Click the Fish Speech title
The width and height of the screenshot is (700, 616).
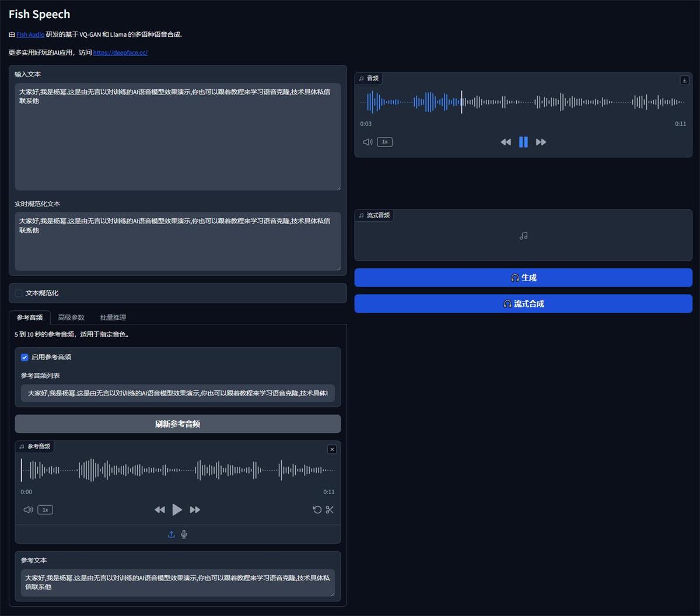(39, 14)
